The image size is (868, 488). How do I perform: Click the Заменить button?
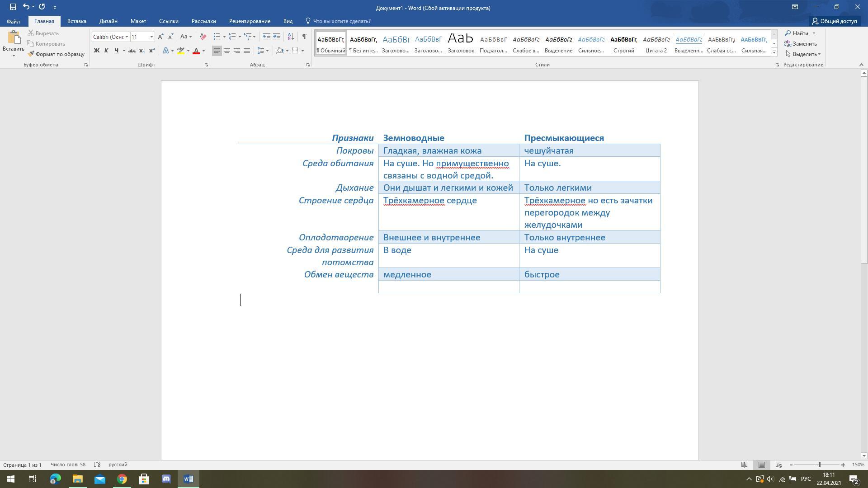(801, 44)
